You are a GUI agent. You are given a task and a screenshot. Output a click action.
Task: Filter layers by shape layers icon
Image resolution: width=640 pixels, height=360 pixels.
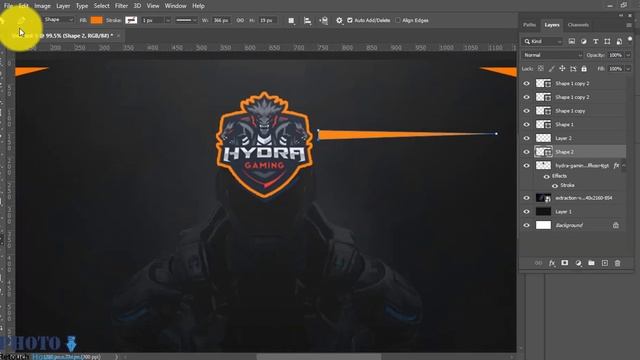click(x=607, y=41)
